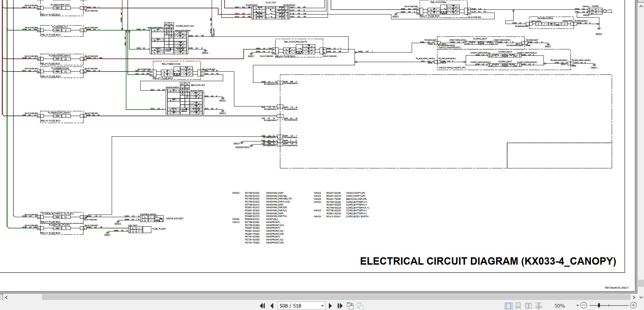The image size is (644, 310).
Task: Click the FUSE(ROOM LIGHT) label
Action: 59,113
